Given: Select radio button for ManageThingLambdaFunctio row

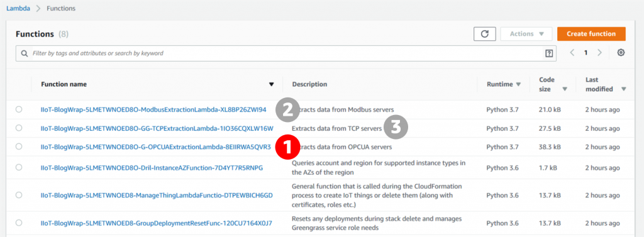Looking at the screenshot, I should coord(19,195).
